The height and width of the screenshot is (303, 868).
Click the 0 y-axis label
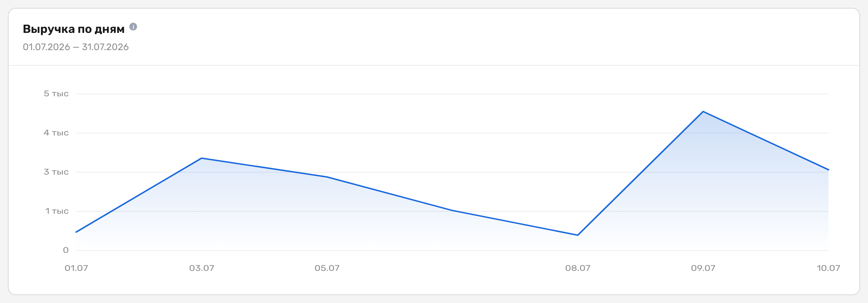(x=66, y=250)
